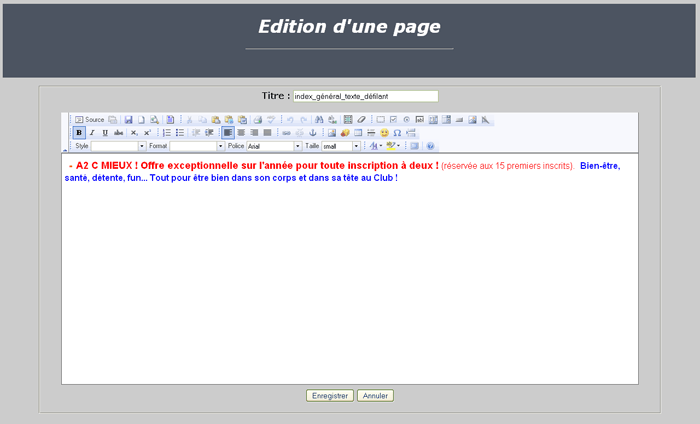700x424 pixels.
Task: Insert a numbered list
Action: pos(167,133)
